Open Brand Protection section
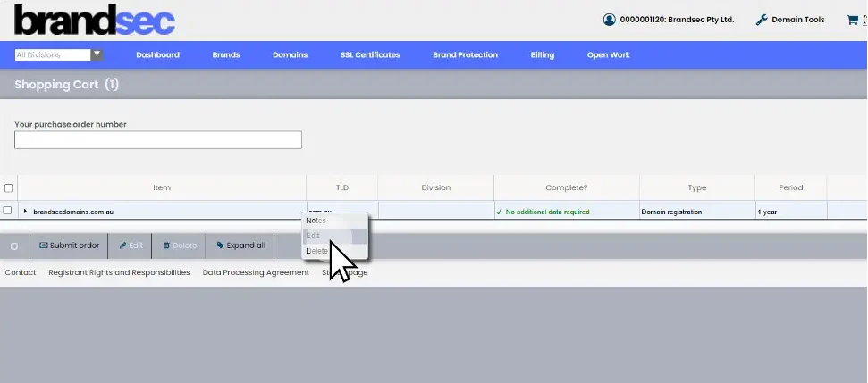The height and width of the screenshot is (383, 868). click(x=465, y=54)
